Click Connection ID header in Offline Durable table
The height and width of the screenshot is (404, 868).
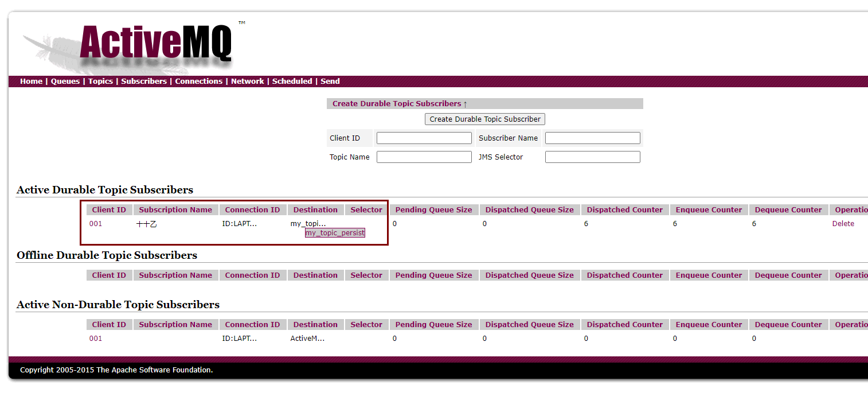pyautogui.click(x=252, y=275)
